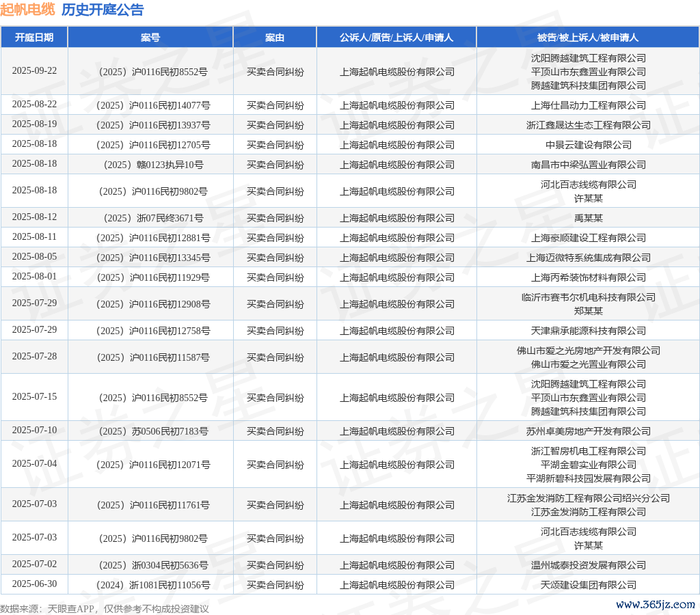Screen dimensions: 700x615
Task: Click the 案由 column header
Action: click(x=275, y=37)
